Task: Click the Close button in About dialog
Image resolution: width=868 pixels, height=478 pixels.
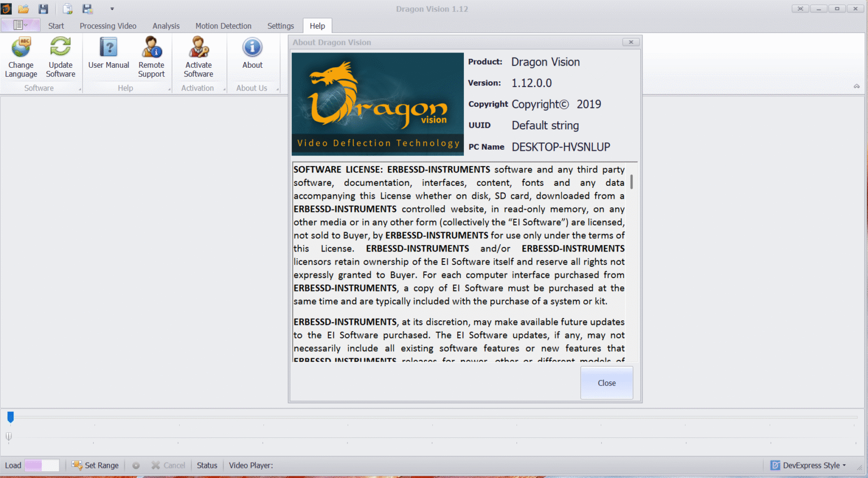Action: click(x=607, y=383)
